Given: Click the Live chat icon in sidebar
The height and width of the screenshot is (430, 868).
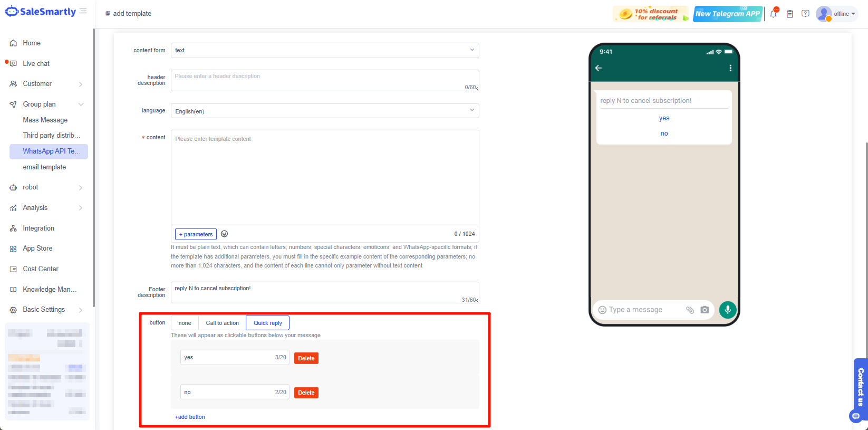Looking at the screenshot, I should pos(13,64).
